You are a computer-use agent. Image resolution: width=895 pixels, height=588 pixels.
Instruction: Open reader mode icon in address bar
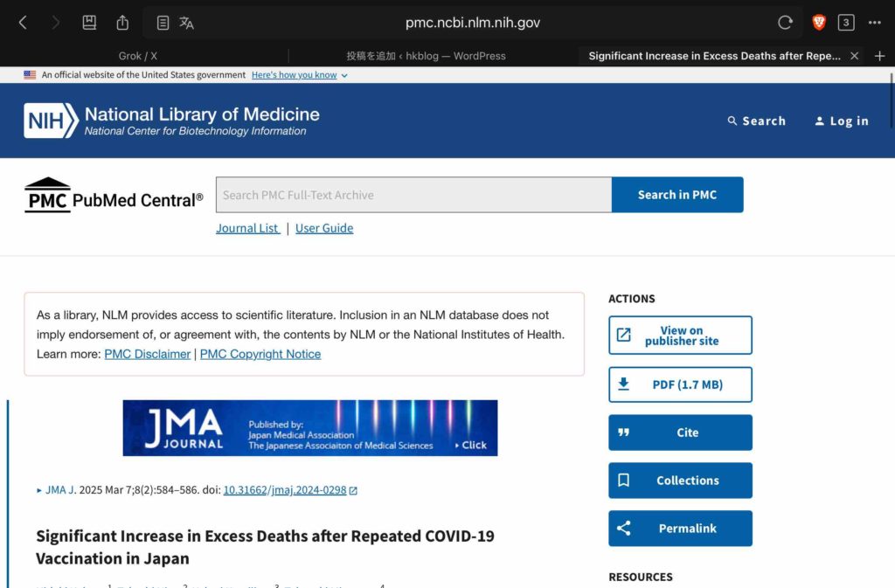[x=163, y=23]
